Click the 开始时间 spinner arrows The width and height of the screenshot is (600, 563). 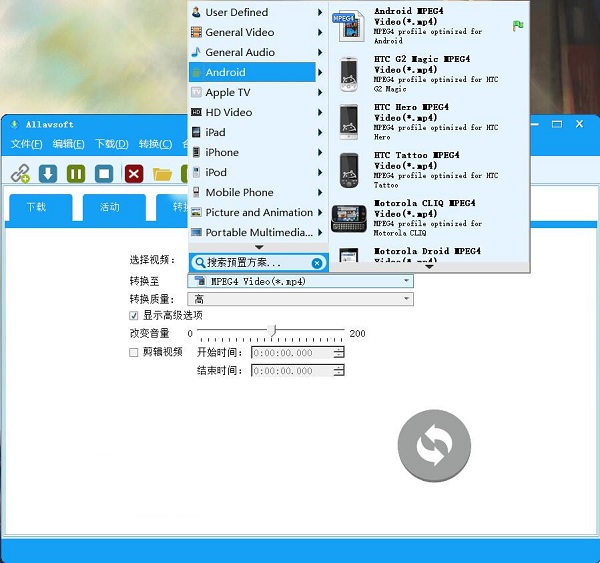pos(339,352)
